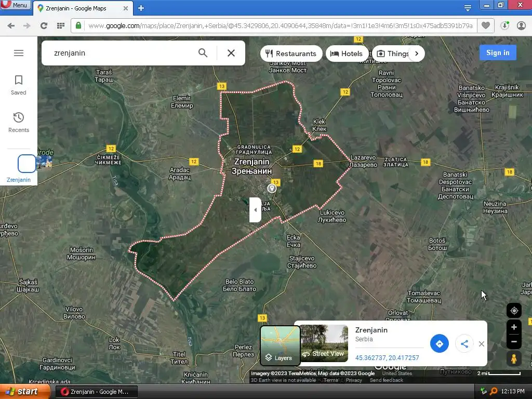
Task: Click the system tray clock 12:13 PM
Action: click(513, 392)
